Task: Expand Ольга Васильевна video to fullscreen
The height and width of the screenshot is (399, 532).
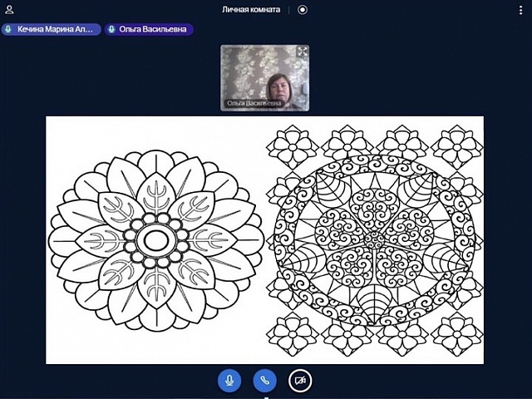Action: point(302,52)
